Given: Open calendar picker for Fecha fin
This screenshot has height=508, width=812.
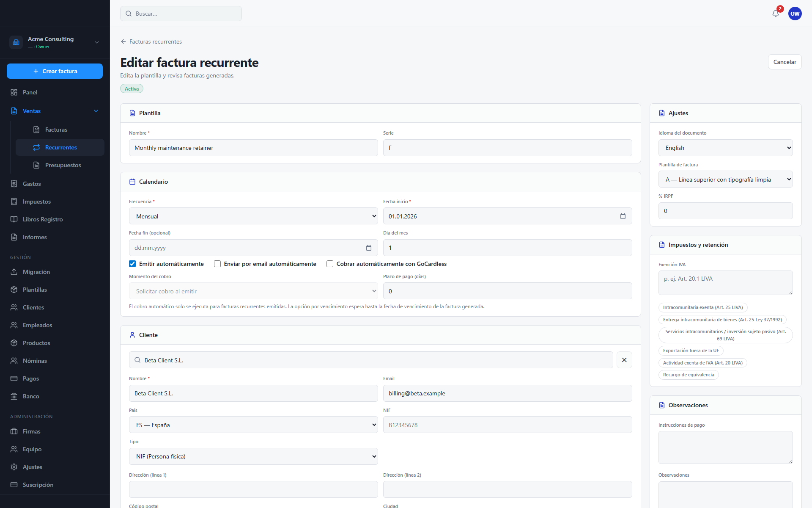Looking at the screenshot, I should (x=369, y=248).
